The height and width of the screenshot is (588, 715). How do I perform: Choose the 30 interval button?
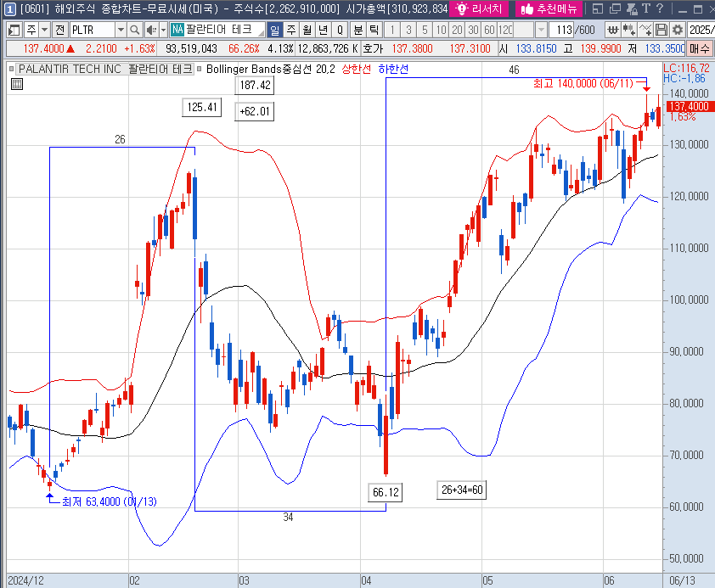473,31
